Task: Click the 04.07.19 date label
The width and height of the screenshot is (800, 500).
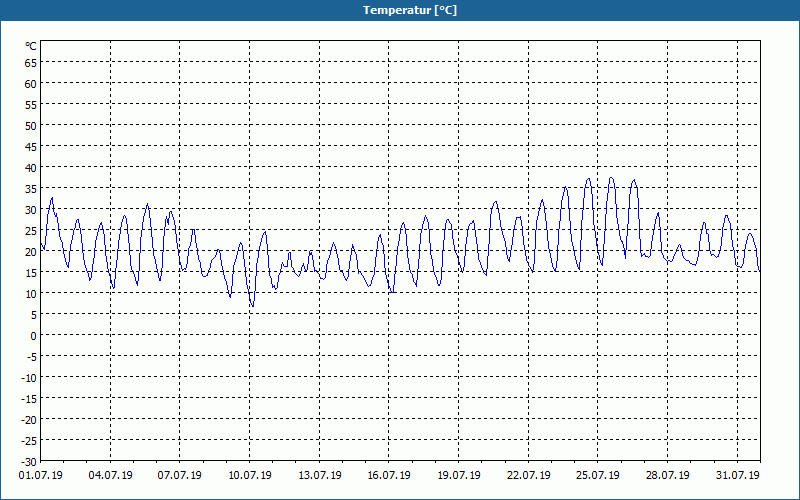Action: pos(110,476)
